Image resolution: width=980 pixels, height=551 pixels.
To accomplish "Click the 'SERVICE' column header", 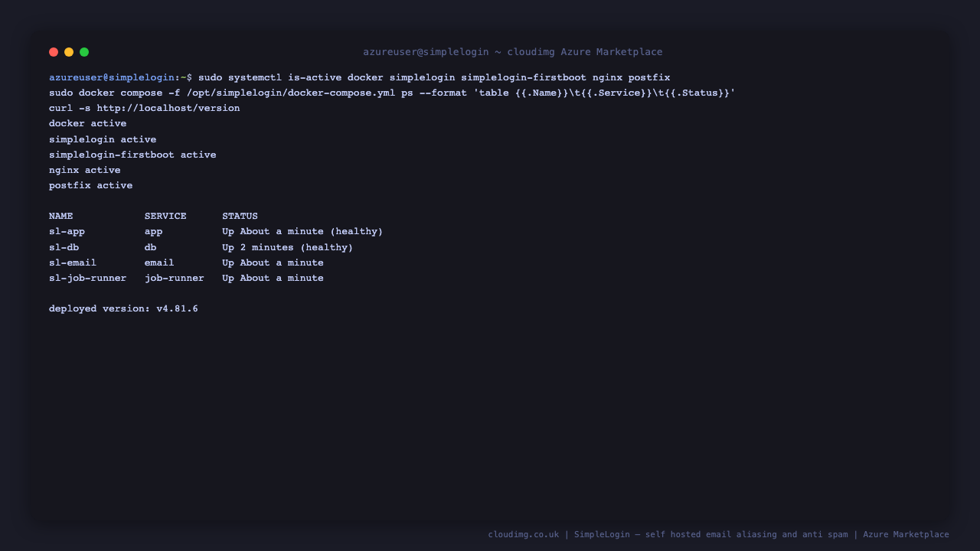I will click(x=165, y=216).
